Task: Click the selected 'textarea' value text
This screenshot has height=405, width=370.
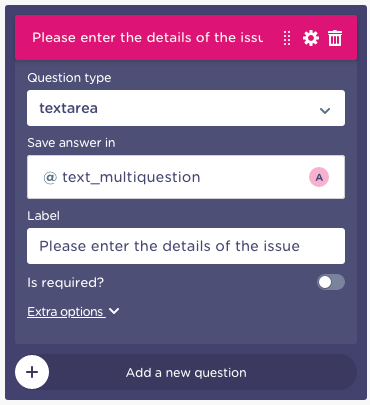Action: pos(68,108)
